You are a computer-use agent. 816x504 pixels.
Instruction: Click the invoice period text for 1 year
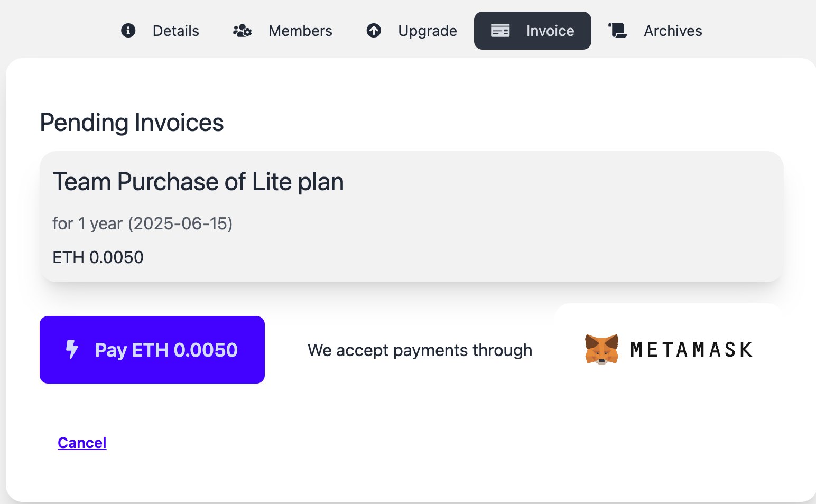142,223
